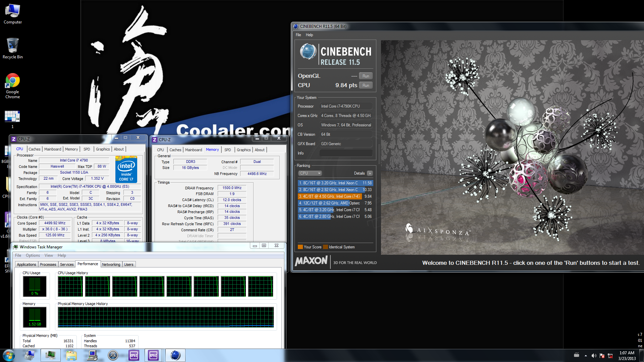Select ranking row 5 scoring 5.48
The width and height of the screenshot is (644, 362).
335,210
